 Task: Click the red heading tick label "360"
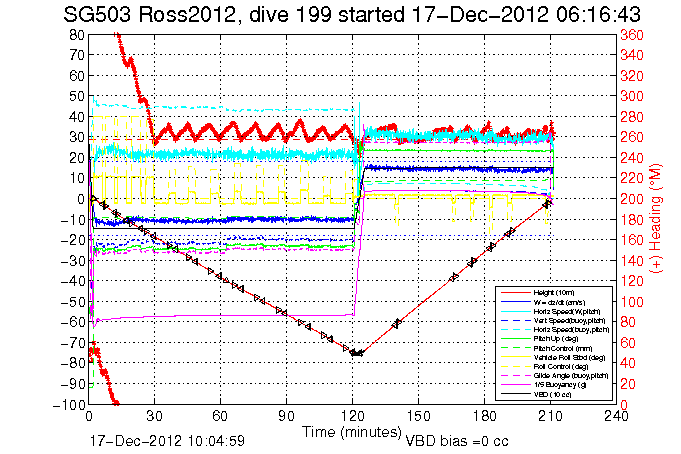click(x=632, y=35)
